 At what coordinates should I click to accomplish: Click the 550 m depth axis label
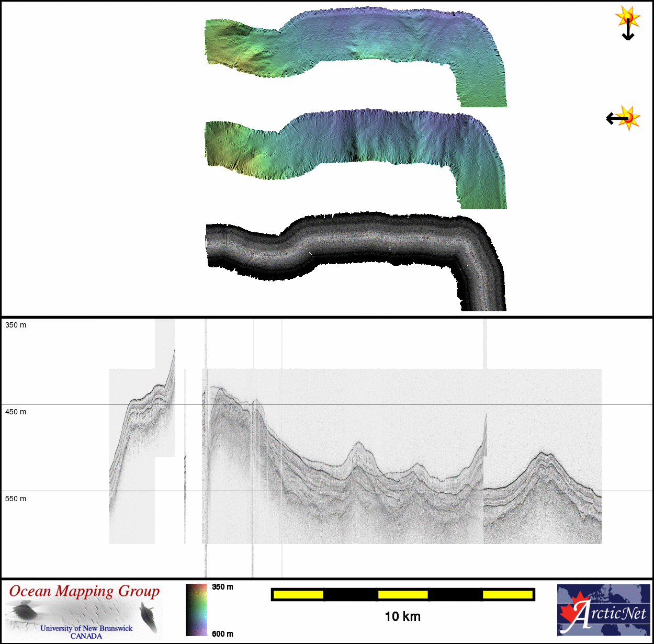point(16,499)
